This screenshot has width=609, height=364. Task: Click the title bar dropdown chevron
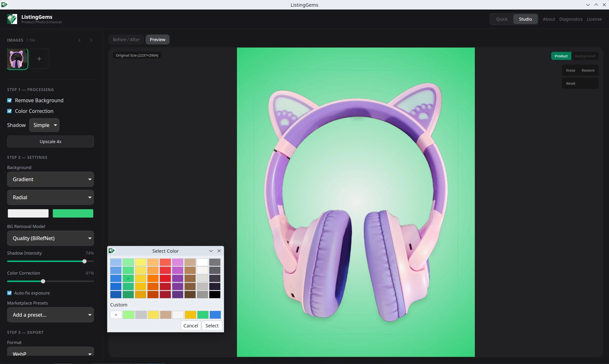coord(588,5)
